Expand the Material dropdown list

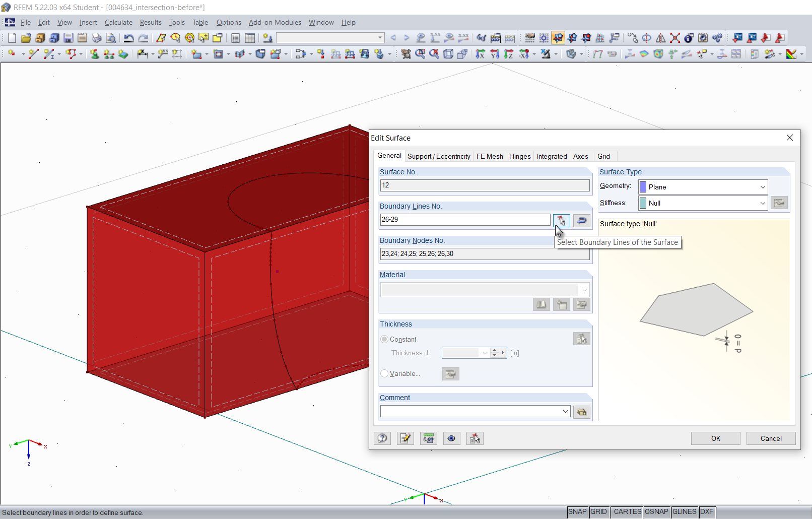coord(583,290)
